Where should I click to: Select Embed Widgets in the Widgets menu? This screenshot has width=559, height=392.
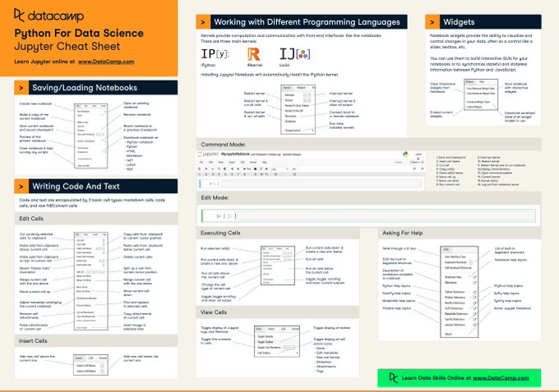tap(474, 107)
